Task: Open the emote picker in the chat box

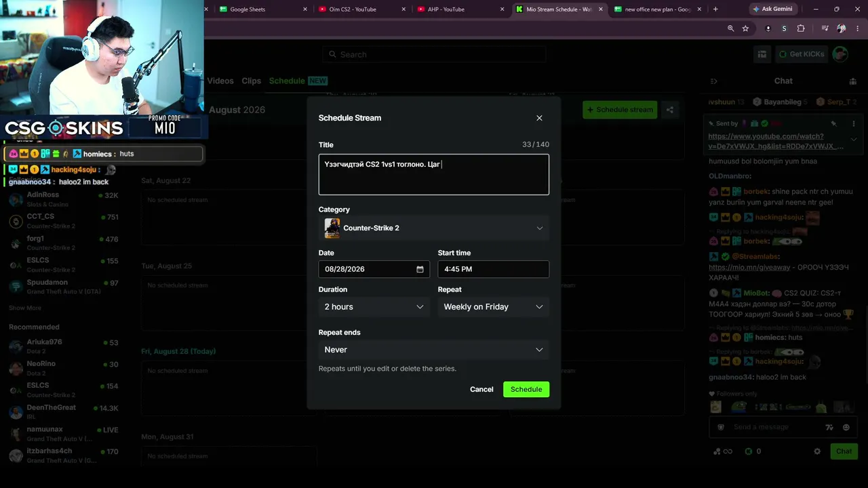Action: 846,427
